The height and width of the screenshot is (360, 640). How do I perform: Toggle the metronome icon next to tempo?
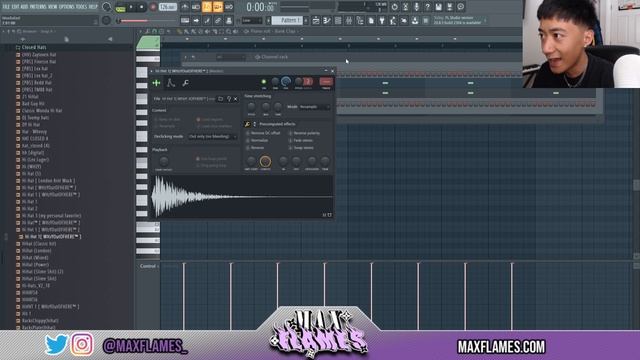(x=184, y=7)
